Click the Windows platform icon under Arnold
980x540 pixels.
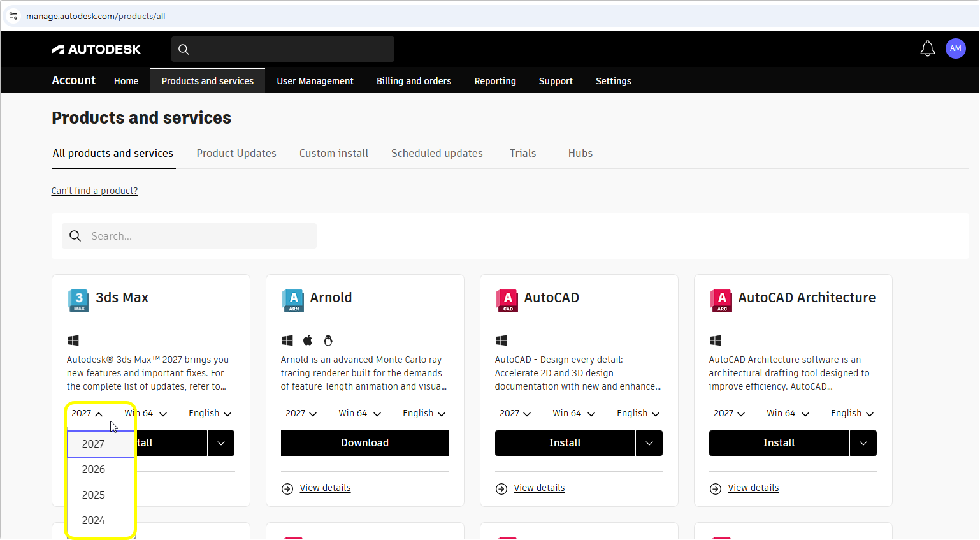(287, 340)
